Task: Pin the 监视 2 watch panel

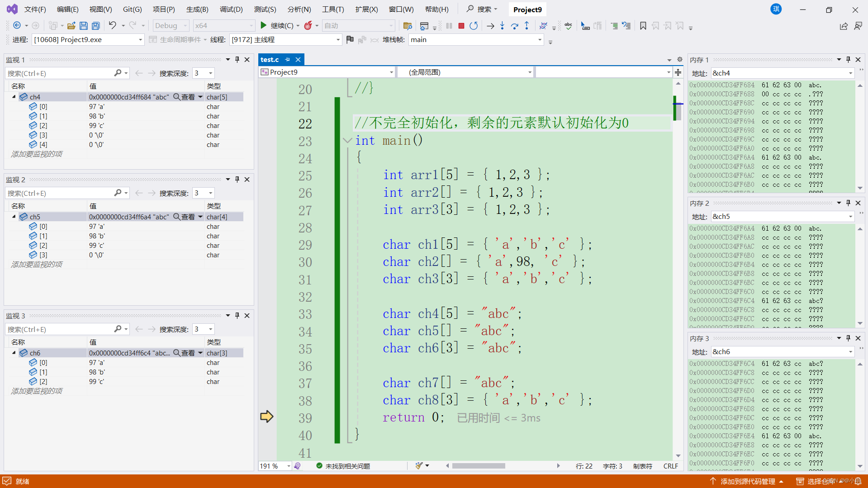Action: pyautogui.click(x=237, y=180)
